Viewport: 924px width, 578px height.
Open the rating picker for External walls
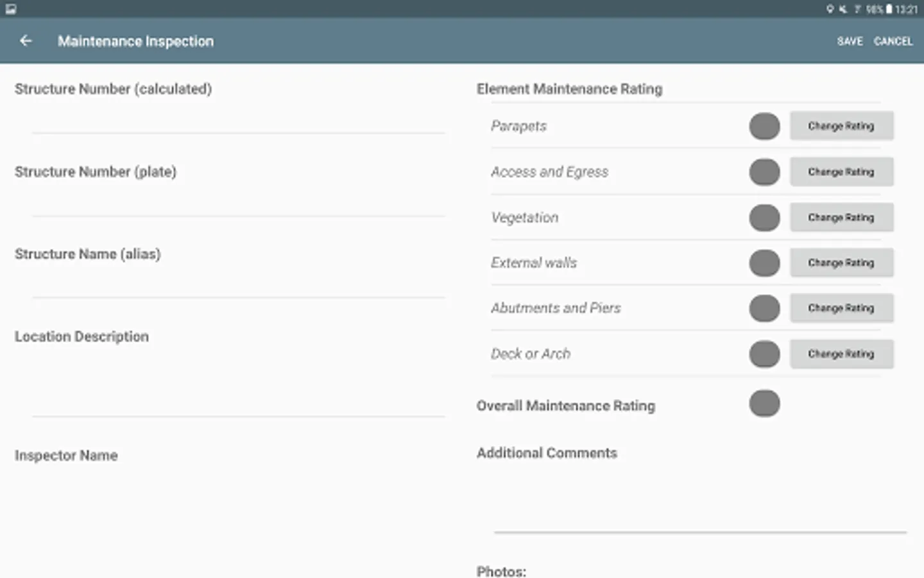pyautogui.click(x=841, y=263)
